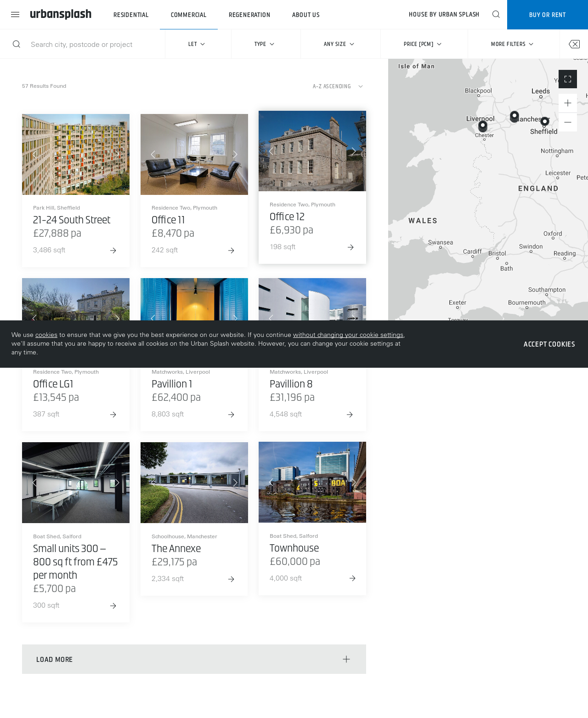Viewport: 588px width, 718px height.
Task: Open the A-Z Ascending sort dropdown
Action: click(338, 86)
